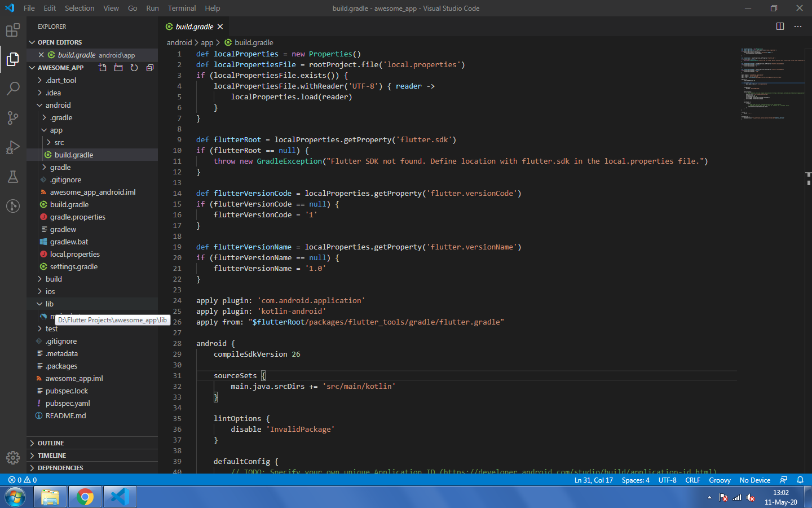Change line ending via CRLF
This screenshot has width=812, height=508.
[692, 480]
